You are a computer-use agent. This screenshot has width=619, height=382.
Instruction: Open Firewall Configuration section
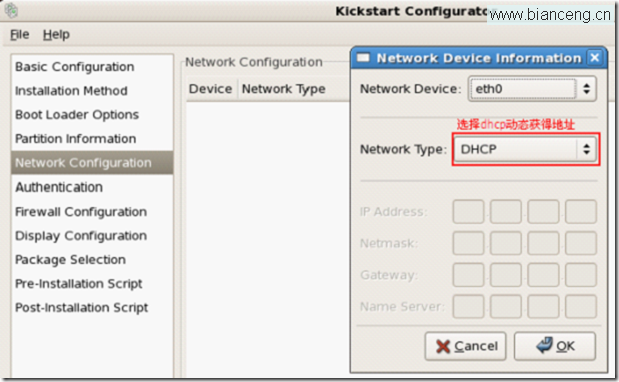pos(81,212)
